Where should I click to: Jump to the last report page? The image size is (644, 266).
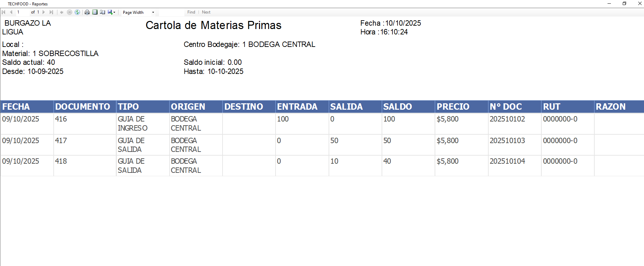coord(51,12)
